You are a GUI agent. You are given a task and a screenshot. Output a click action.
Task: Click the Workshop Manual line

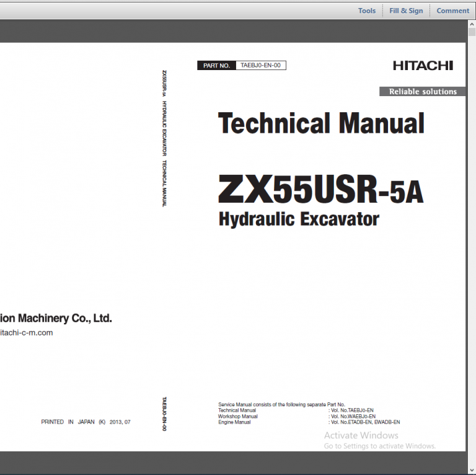pos(238,416)
